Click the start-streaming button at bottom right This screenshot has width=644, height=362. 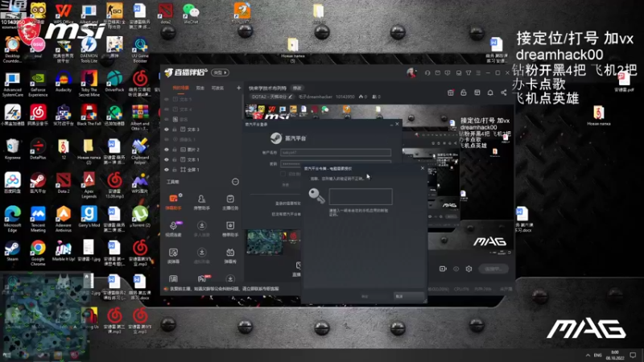pos(493,269)
